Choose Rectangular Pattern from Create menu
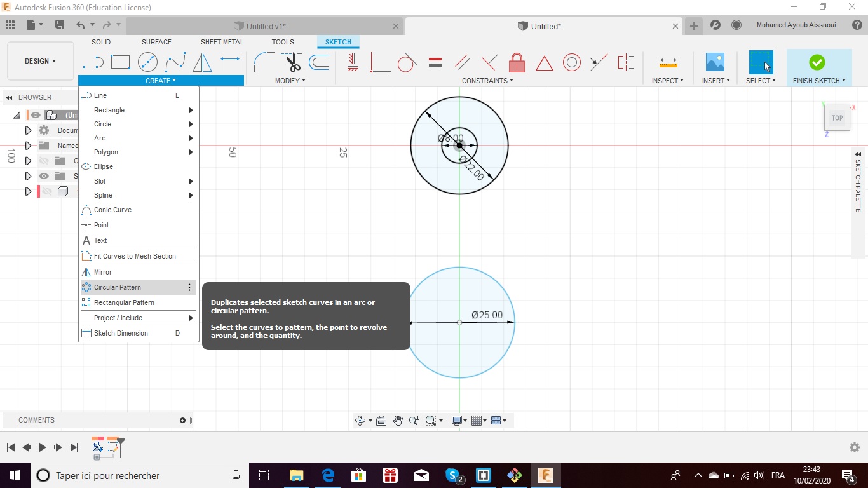The image size is (868, 488). click(x=124, y=302)
